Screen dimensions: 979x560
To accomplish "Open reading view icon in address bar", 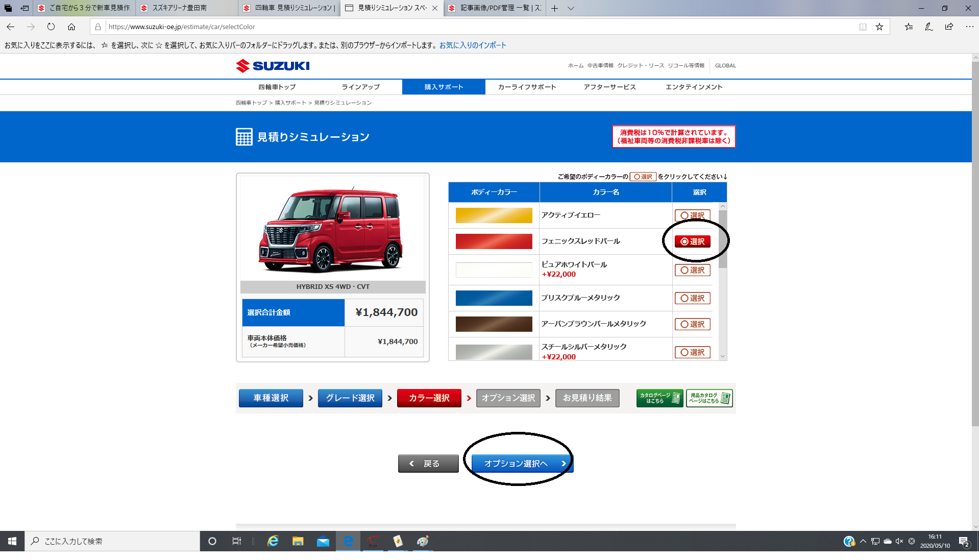I will [x=863, y=27].
